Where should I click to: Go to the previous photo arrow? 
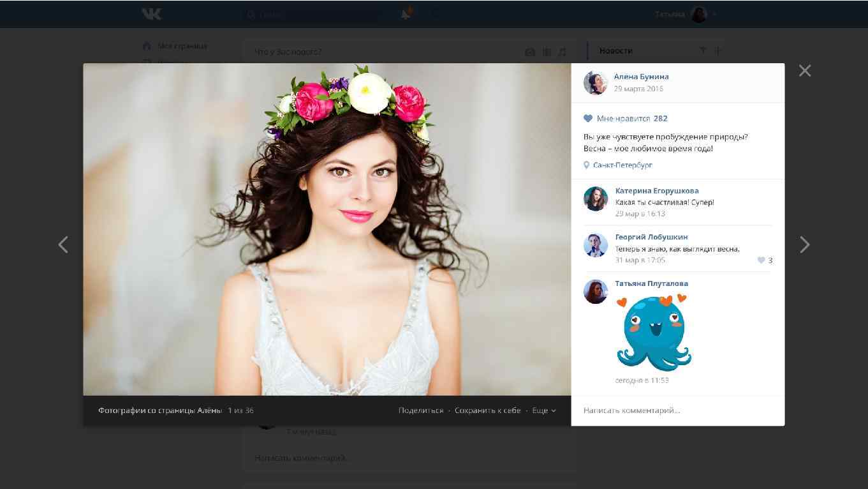(x=63, y=244)
